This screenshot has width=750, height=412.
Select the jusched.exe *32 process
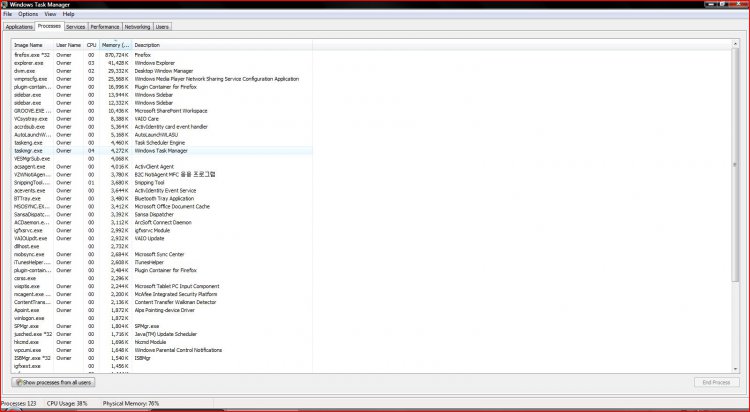162,334
